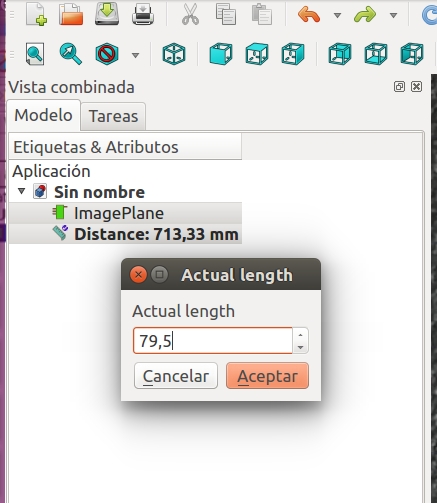
Task: Set the isometric view using the cube icon
Action: click(174, 54)
